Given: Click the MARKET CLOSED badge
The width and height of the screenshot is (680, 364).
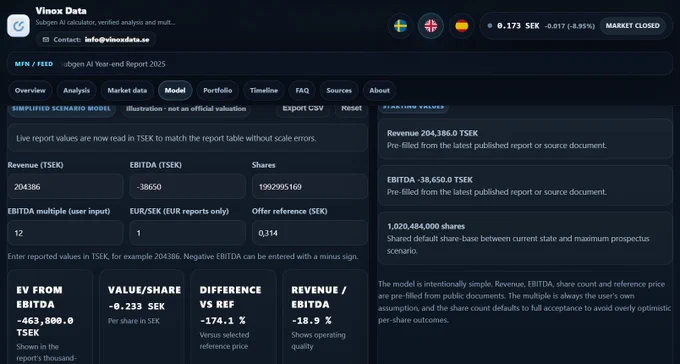Looking at the screenshot, I should tap(632, 26).
